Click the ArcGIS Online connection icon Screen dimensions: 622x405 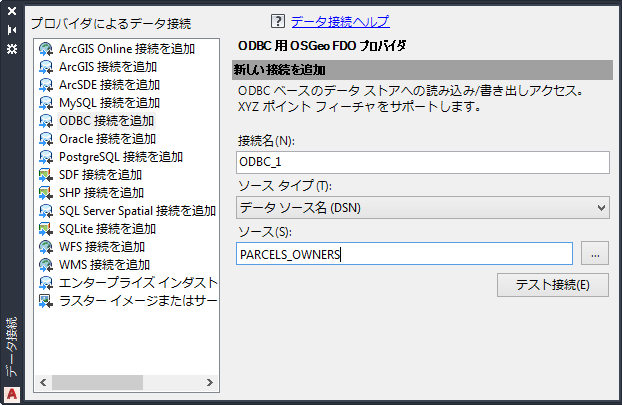click(46, 49)
